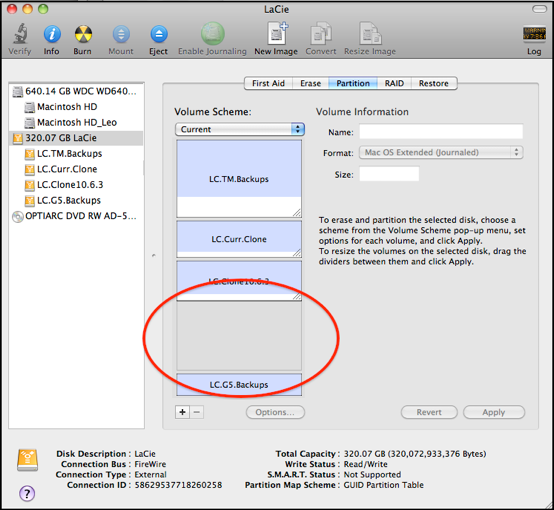Image resolution: width=554 pixels, height=510 pixels.
Task: Click the Burn toolbar icon
Action: [x=83, y=34]
